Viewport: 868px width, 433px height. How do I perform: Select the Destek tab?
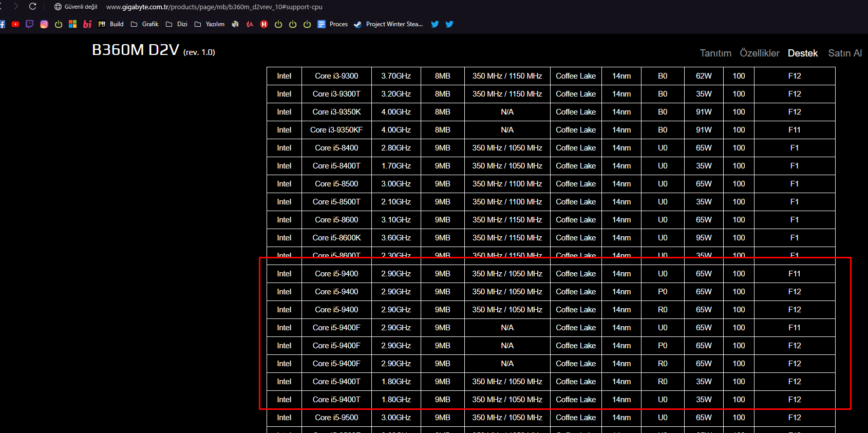click(x=803, y=53)
